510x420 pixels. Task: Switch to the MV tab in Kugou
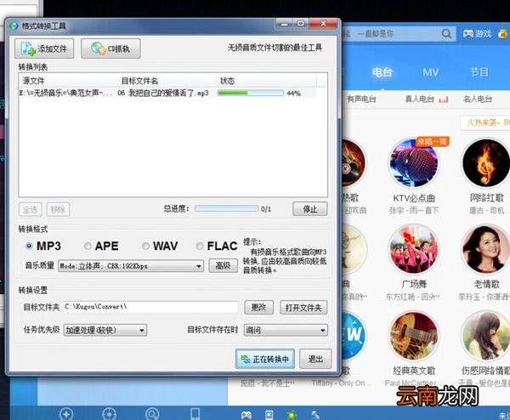tap(431, 72)
